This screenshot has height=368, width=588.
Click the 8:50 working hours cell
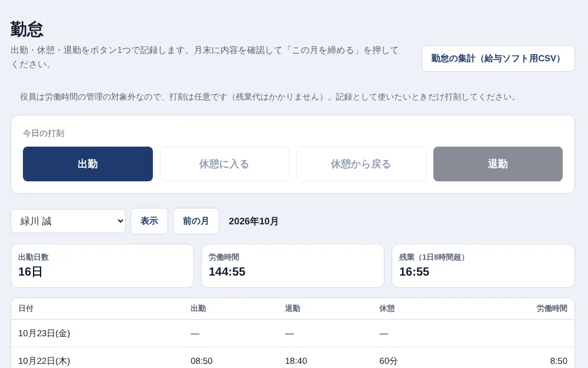pos(559,361)
